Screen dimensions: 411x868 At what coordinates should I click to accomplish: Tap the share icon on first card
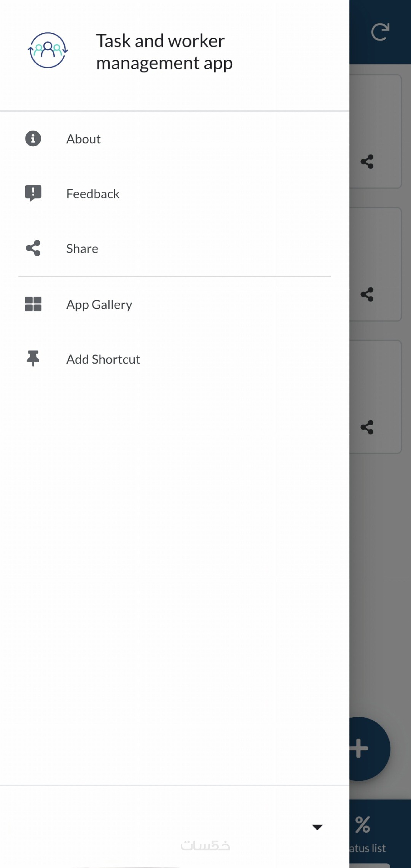tap(367, 161)
